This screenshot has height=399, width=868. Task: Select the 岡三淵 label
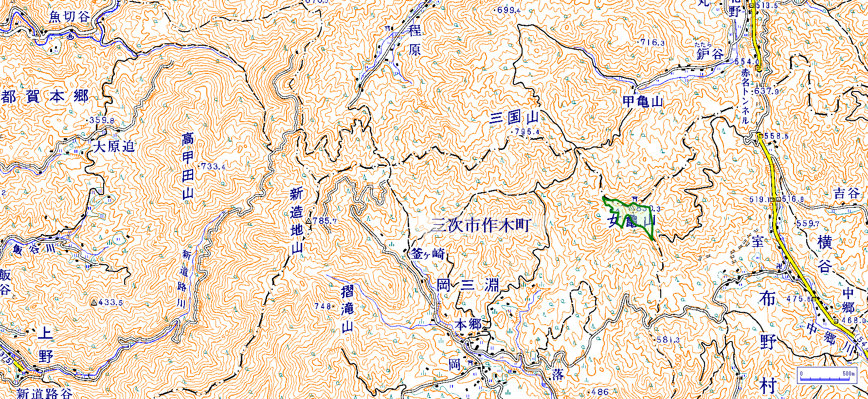(x=468, y=285)
